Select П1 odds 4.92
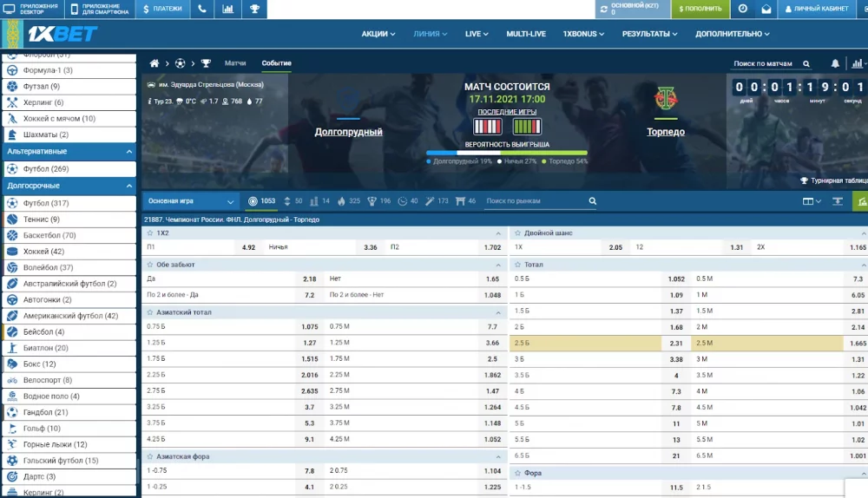This screenshot has width=868, height=498. (x=248, y=247)
